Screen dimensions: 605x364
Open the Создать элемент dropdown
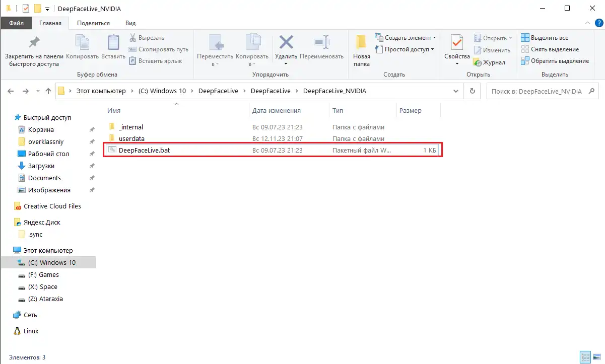406,38
